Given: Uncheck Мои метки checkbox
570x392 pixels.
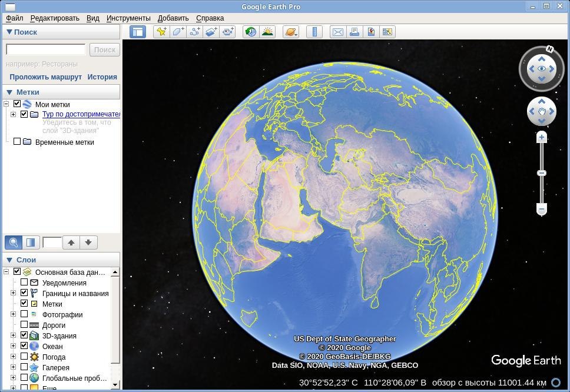Looking at the screenshot, I should click(x=16, y=104).
